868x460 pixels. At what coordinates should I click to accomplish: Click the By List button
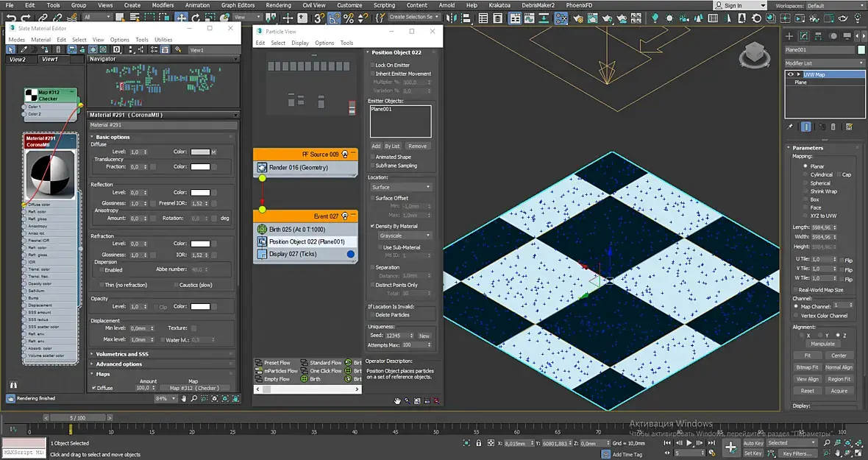pyautogui.click(x=393, y=146)
